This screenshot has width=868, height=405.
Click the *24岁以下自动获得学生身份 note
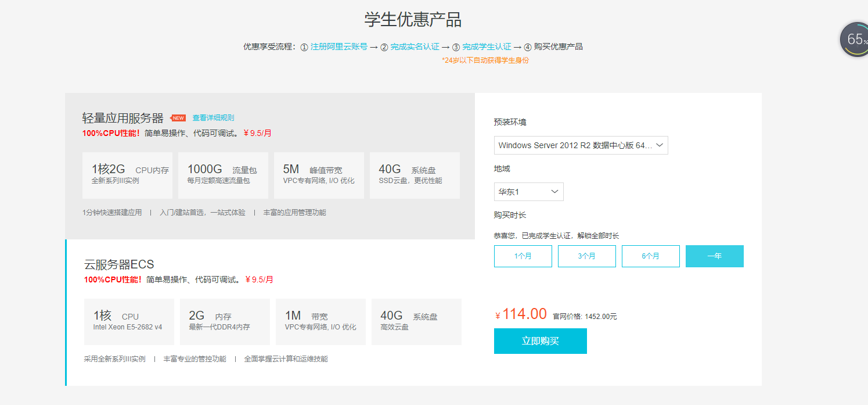point(485,60)
